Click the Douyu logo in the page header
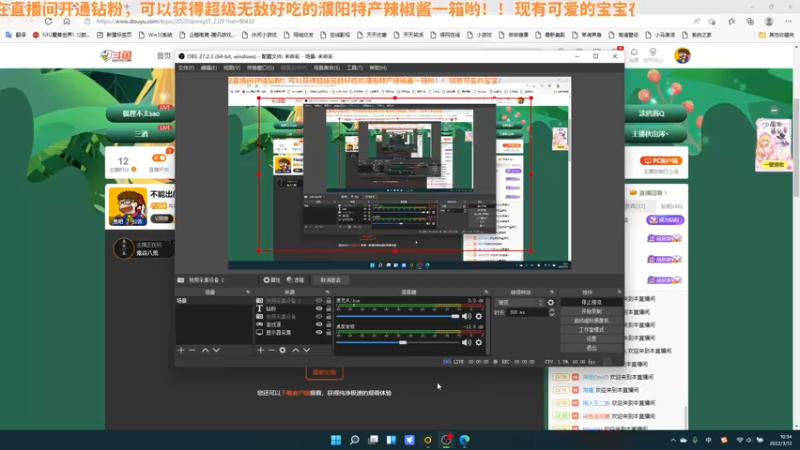This screenshot has width=800, height=450. (x=116, y=56)
